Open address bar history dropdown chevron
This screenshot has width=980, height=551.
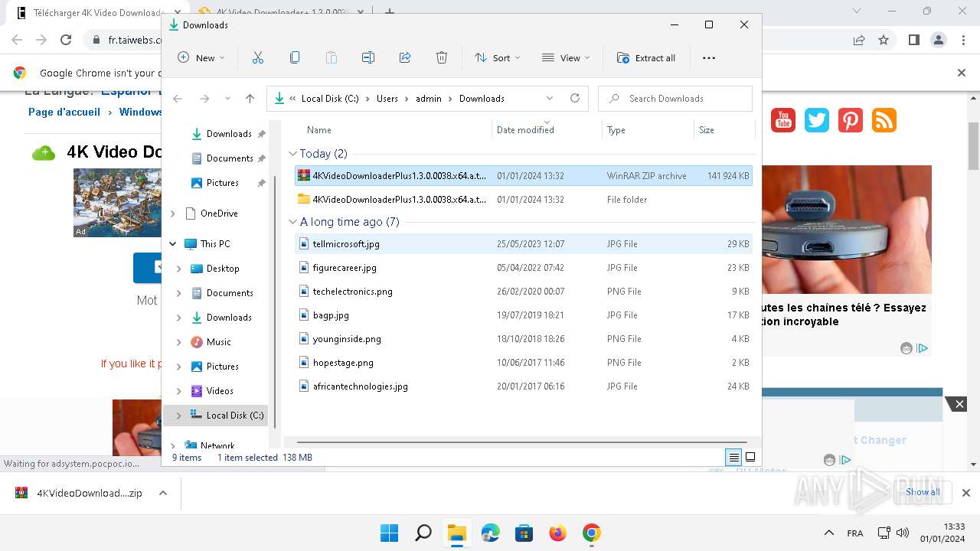[x=550, y=99]
